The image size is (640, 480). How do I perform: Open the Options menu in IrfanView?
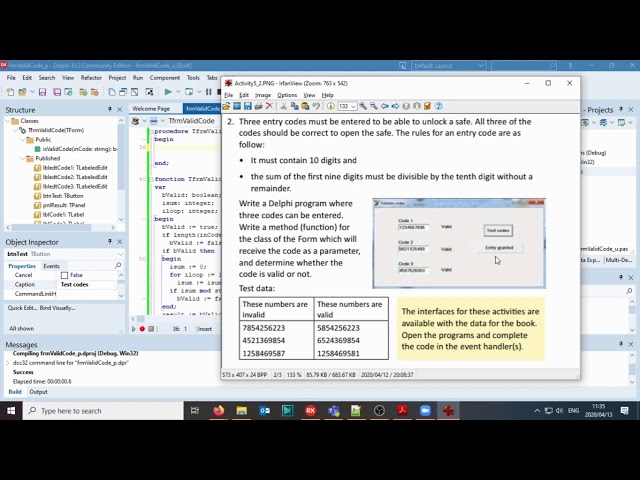[287, 95]
